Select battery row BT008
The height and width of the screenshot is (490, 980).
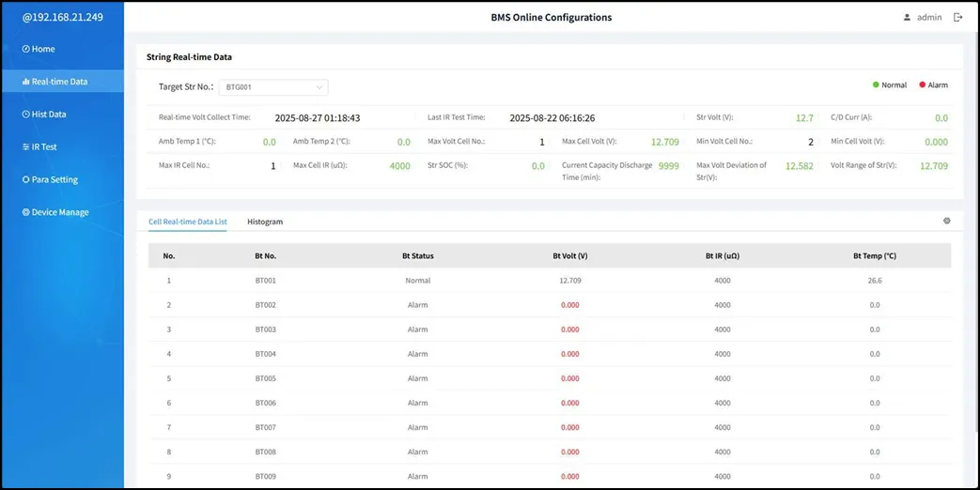tap(550, 452)
